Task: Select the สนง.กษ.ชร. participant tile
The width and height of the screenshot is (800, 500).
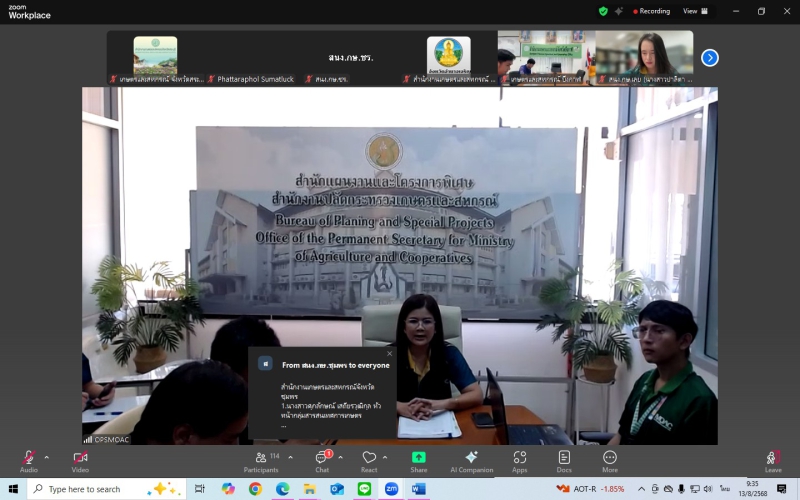Action: 351,58
